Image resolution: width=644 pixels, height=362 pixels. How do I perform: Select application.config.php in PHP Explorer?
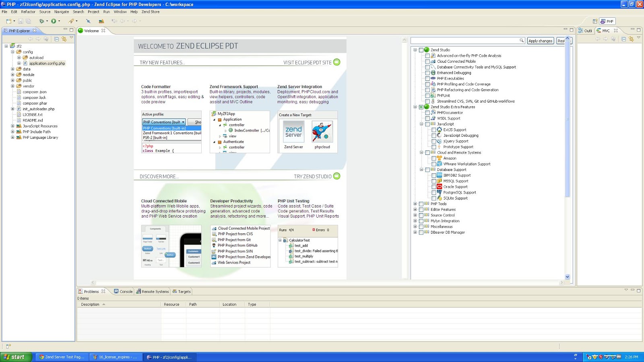pos(47,64)
